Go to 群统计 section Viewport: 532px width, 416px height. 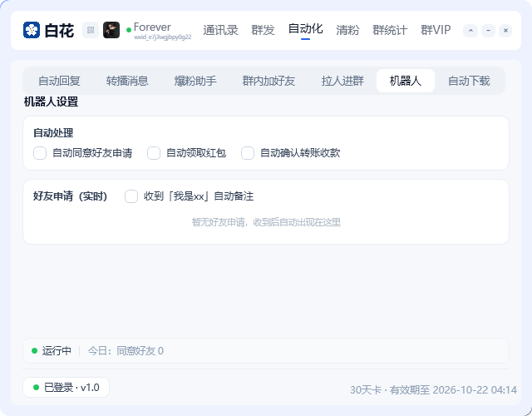[x=390, y=30]
